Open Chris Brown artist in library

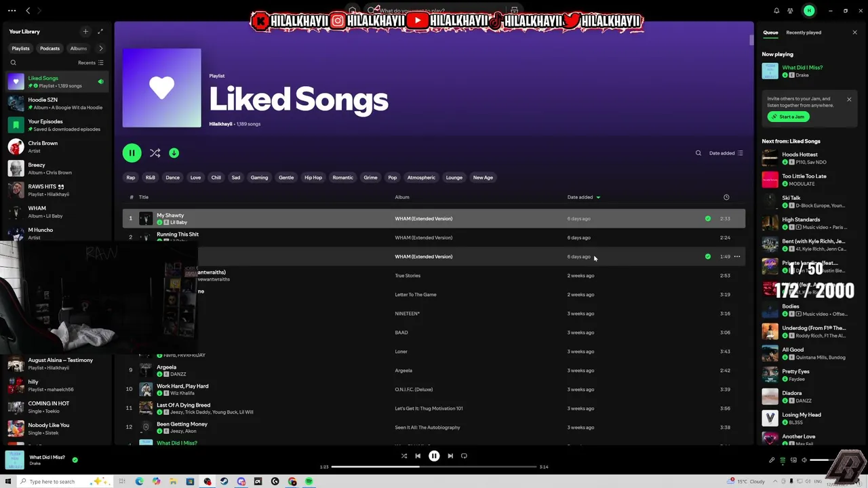(x=56, y=147)
